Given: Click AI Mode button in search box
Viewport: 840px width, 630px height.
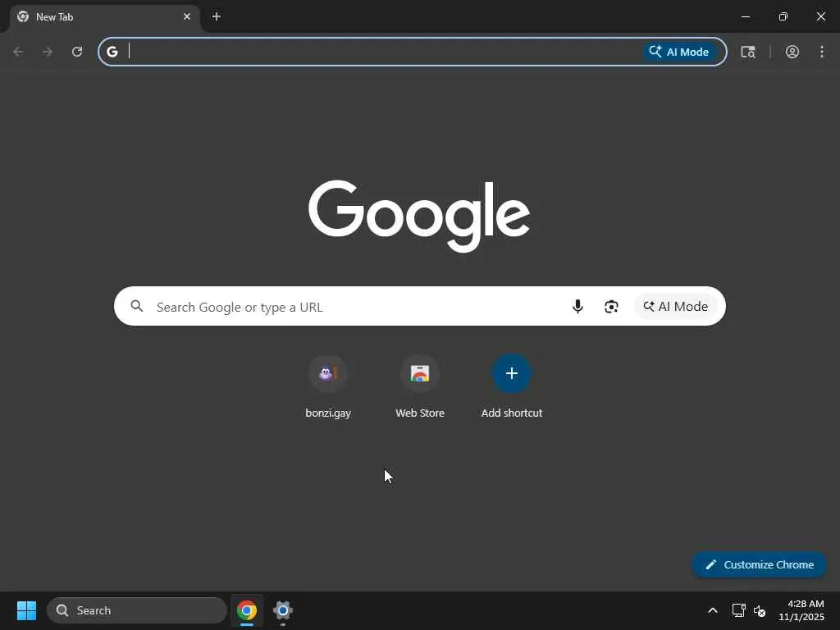Looking at the screenshot, I should [x=676, y=307].
